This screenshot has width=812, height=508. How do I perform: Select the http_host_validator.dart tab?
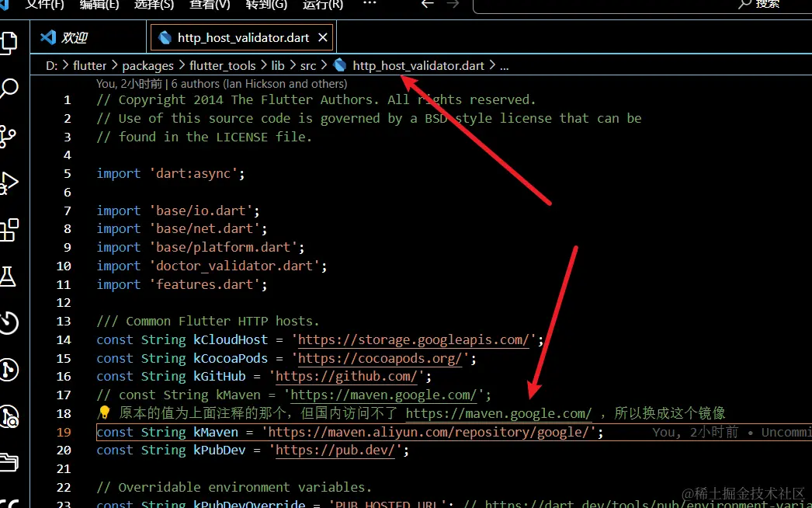(243, 38)
